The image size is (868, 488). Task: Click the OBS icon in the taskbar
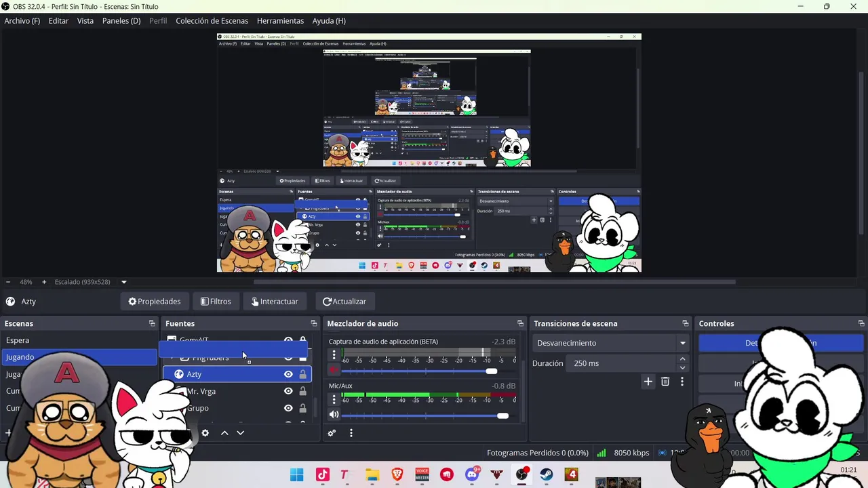point(521,474)
